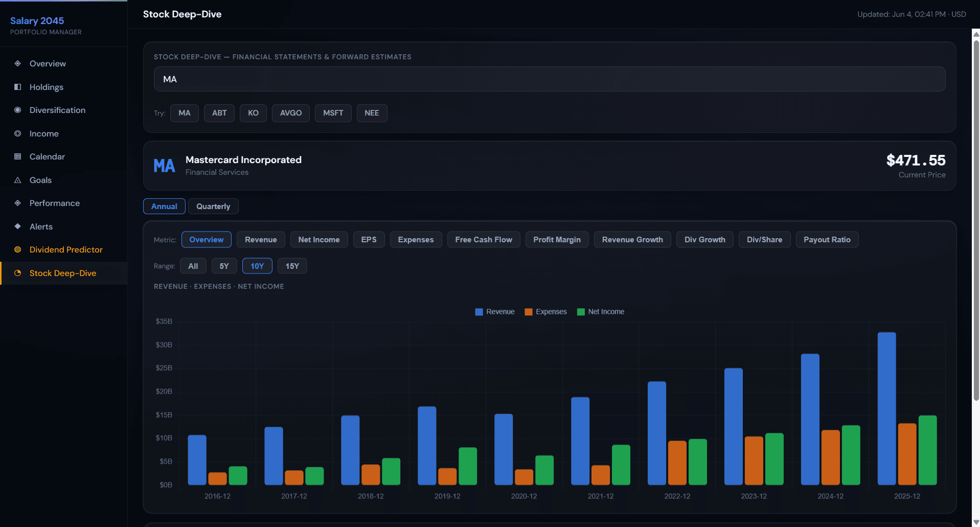Open Calendar from the sidebar

pyautogui.click(x=64, y=156)
